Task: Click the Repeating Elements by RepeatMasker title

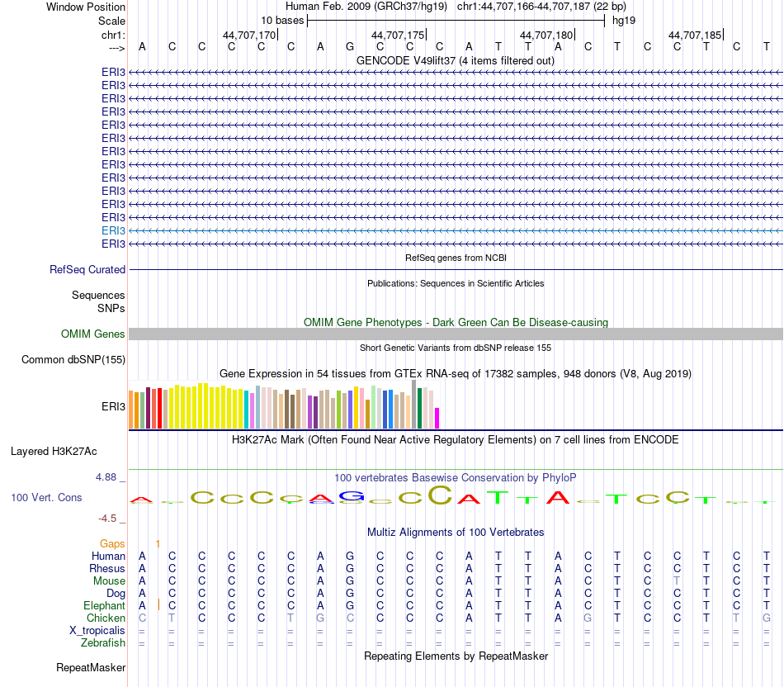Action: (x=456, y=656)
